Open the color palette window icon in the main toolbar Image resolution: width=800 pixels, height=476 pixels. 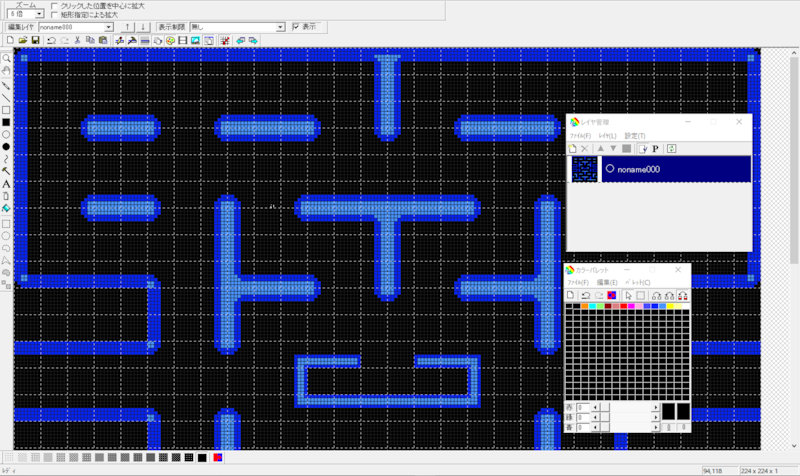[170, 40]
